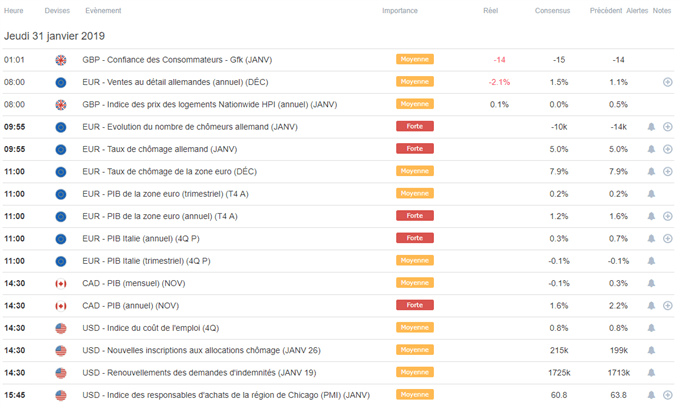The image size is (680, 410).
Task: Add note to PIB Italie annuel row
Action: [667, 239]
